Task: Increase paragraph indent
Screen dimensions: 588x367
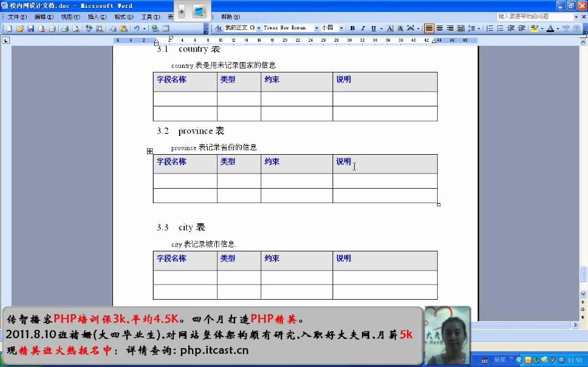Action: coord(521,28)
